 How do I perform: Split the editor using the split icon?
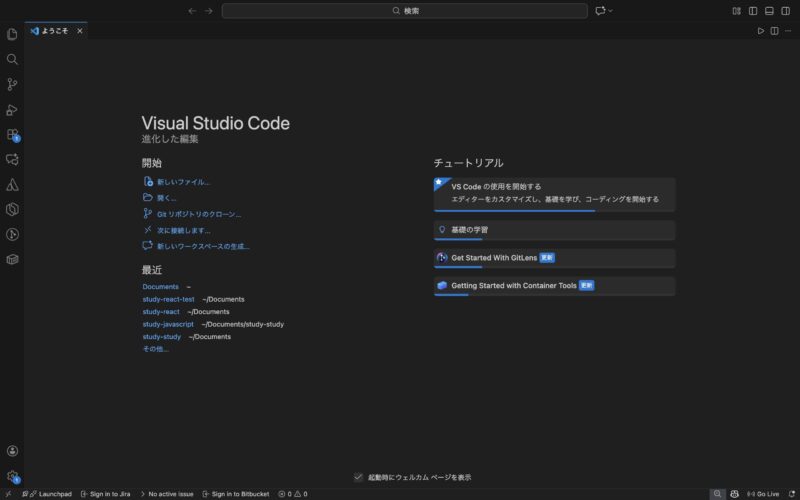[x=774, y=31]
